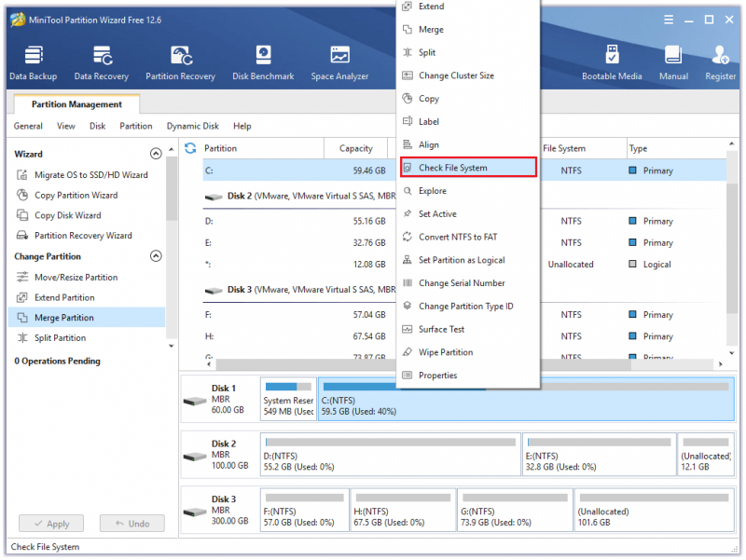The width and height of the screenshot is (746, 560).
Task: Open Space Analyzer
Action: [x=339, y=62]
